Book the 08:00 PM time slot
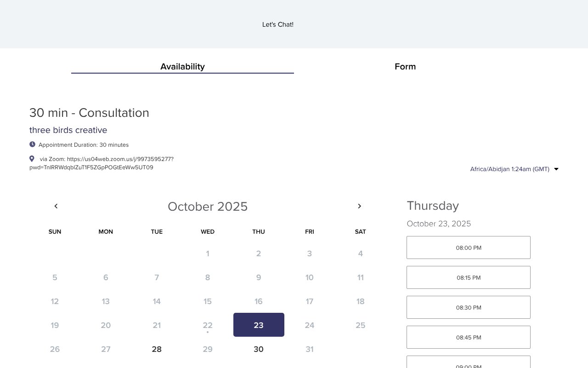 pos(468,247)
